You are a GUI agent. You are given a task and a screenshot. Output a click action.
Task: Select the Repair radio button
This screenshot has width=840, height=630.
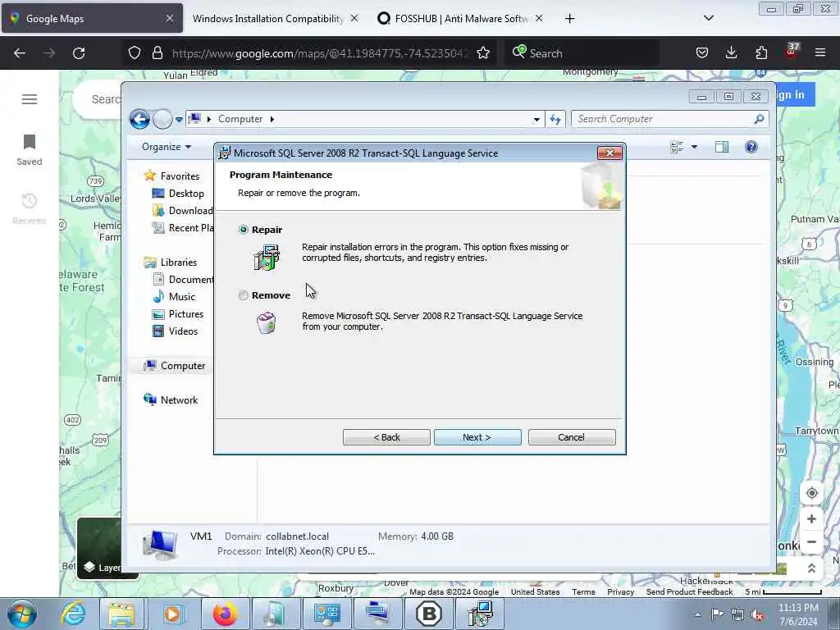click(243, 230)
